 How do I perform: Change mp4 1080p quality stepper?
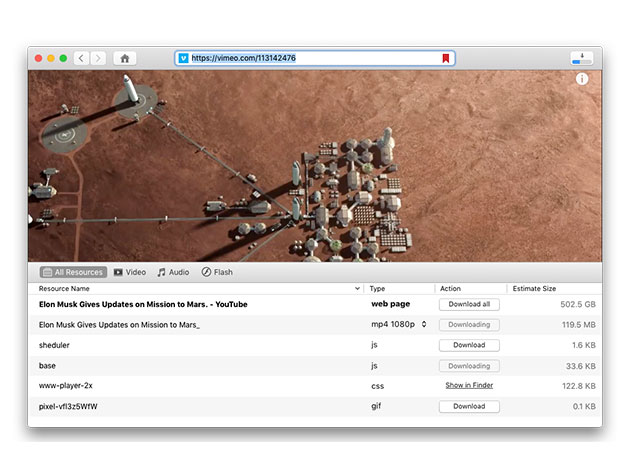[424, 324]
